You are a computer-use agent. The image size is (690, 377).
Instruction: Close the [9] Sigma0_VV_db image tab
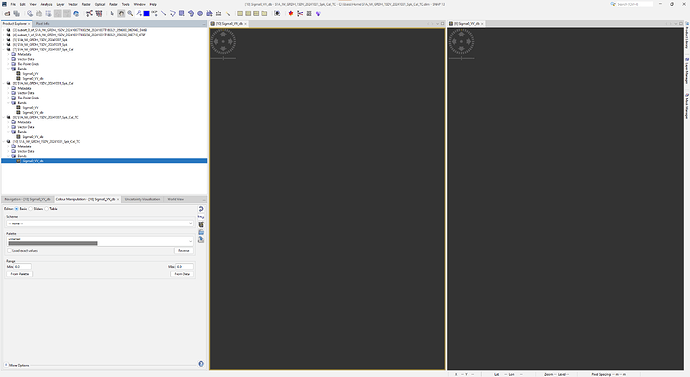(482, 24)
